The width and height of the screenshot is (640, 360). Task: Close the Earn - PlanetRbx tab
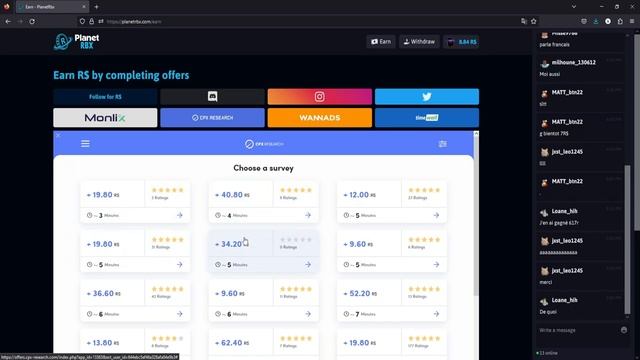pyautogui.click(x=84, y=7)
